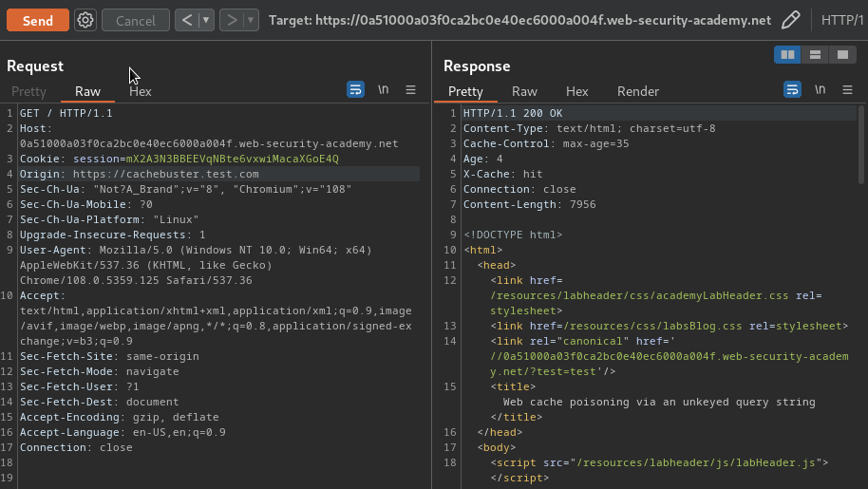Click the Cancel button
The image size is (868, 489).
pyautogui.click(x=136, y=21)
